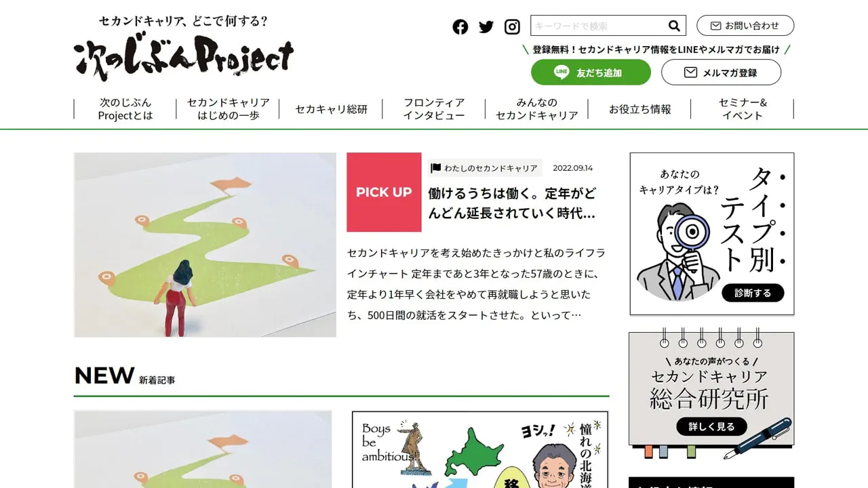Open the 働けるうちは働く article headline
Image resolution: width=868 pixels, height=488 pixels.
(x=512, y=203)
